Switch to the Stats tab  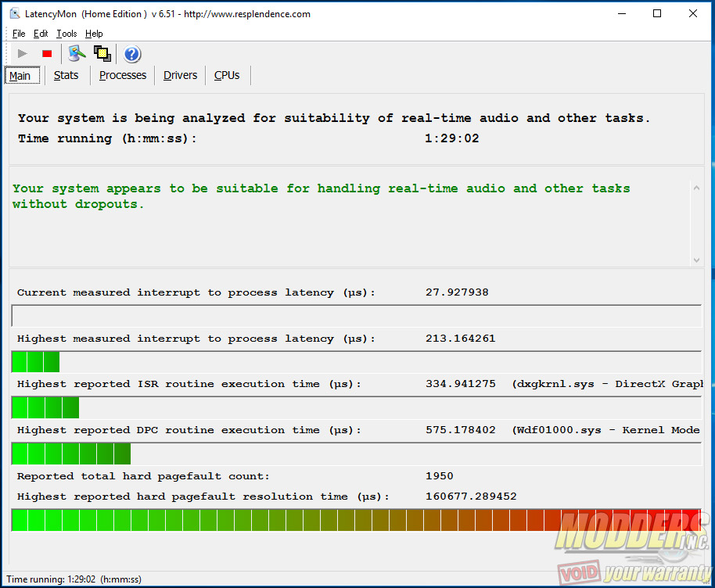(66, 75)
